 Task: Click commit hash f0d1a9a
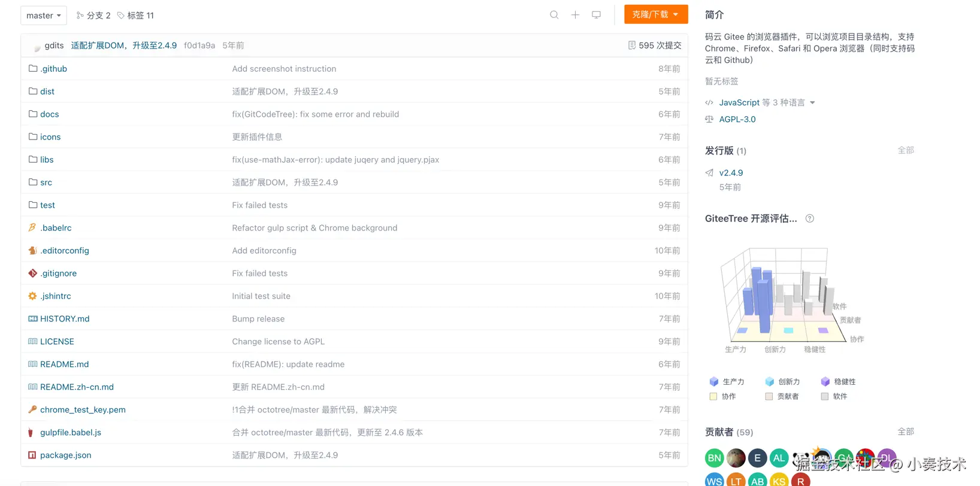pos(199,45)
